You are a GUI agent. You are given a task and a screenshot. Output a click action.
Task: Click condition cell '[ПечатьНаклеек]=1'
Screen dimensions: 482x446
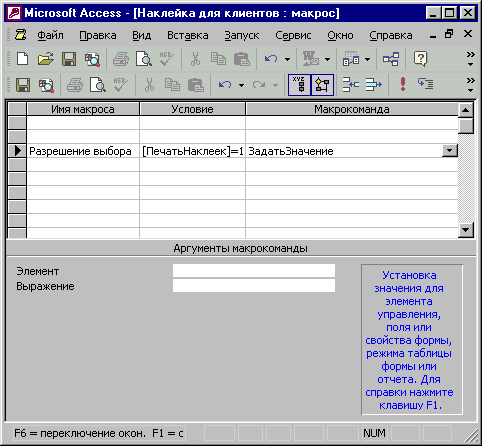coord(192,151)
